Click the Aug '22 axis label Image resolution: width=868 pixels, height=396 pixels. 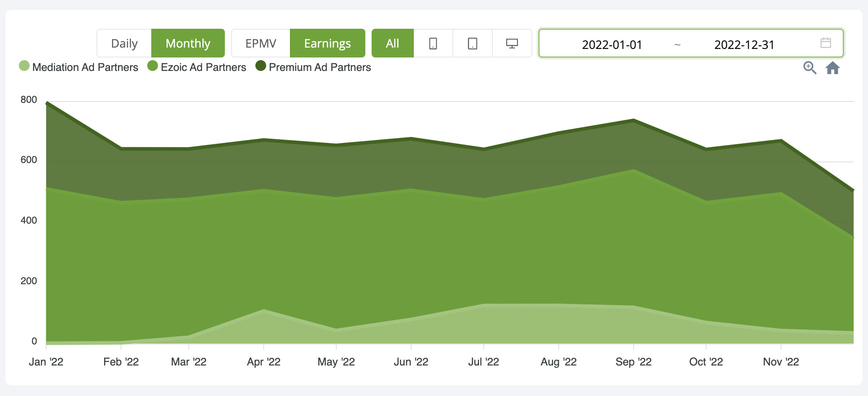559,362
